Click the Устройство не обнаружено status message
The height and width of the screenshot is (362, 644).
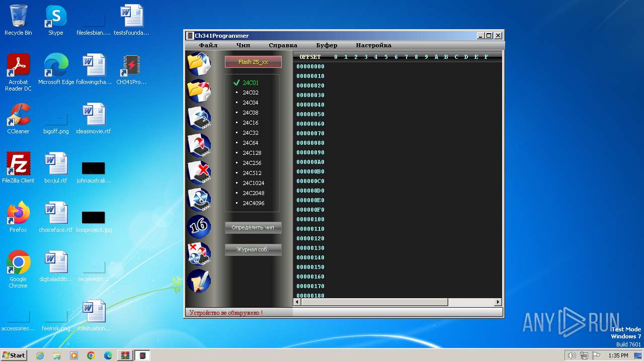pyautogui.click(x=226, y=313)
